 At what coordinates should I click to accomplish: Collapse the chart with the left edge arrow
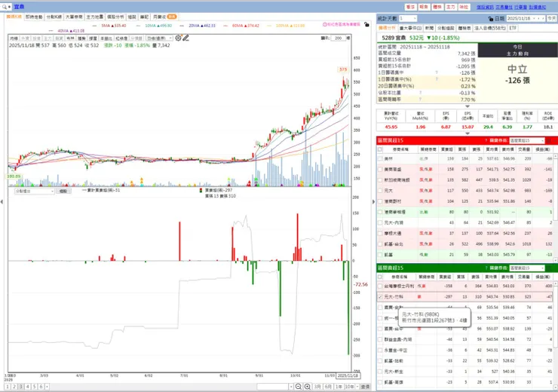coord(2,202)
